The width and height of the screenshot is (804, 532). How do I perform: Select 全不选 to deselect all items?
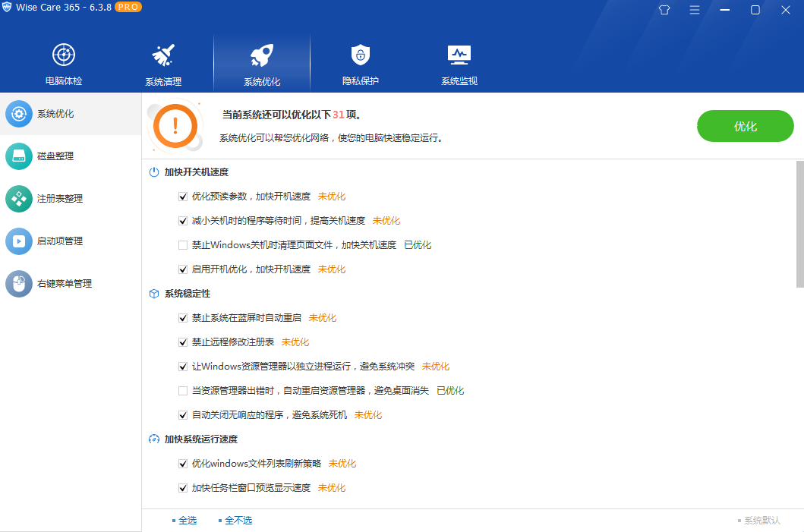pyautogui.click(x=237, y=520)
